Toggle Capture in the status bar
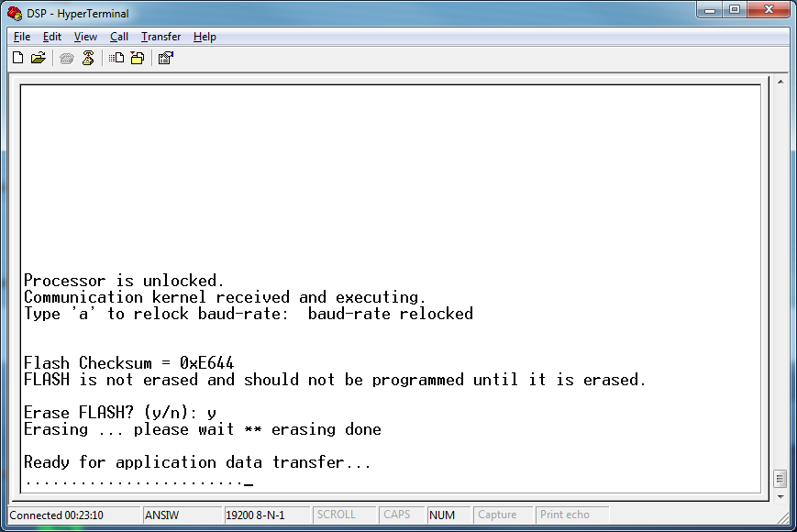Screen dimensions: 797x532 pos(496,515)
